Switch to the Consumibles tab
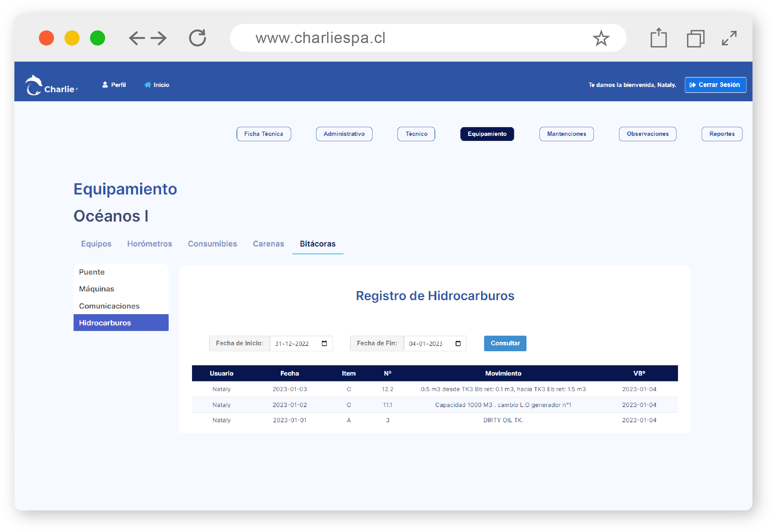The height and width of the screenshot is (532, 774). [x=212, y=244]
